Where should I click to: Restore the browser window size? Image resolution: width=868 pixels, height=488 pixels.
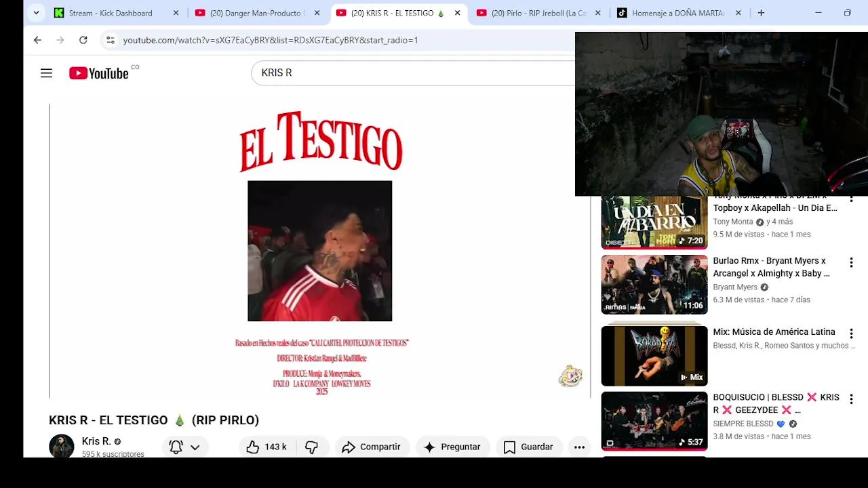click(x=847, y=13)
